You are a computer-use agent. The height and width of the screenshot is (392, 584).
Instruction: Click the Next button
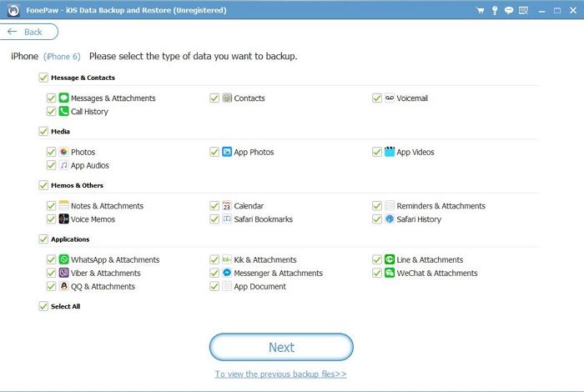click(x=281, y=347)
